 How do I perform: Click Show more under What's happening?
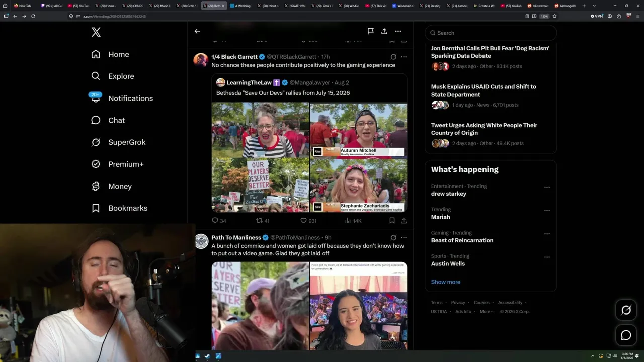[x=446, y=282]
